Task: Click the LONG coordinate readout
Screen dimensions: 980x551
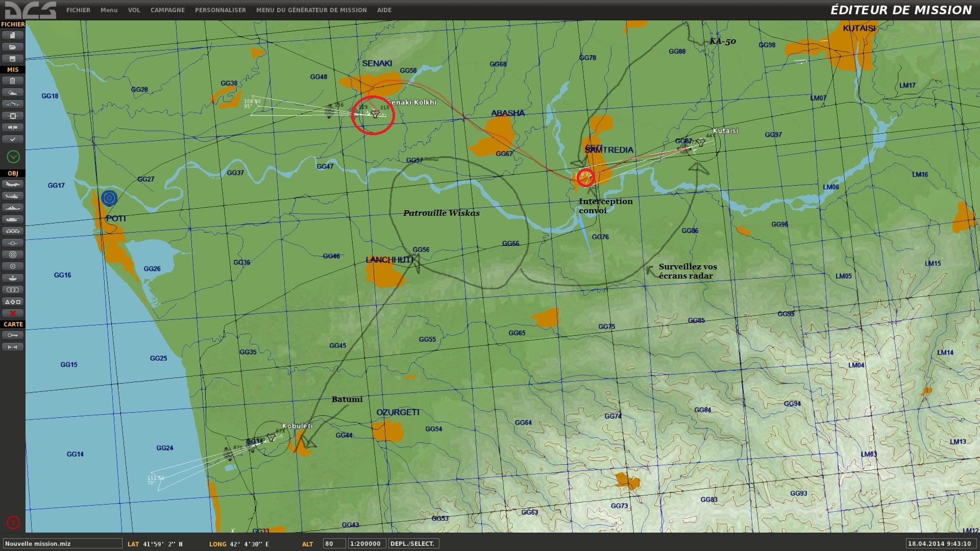Action: [239, 544]
